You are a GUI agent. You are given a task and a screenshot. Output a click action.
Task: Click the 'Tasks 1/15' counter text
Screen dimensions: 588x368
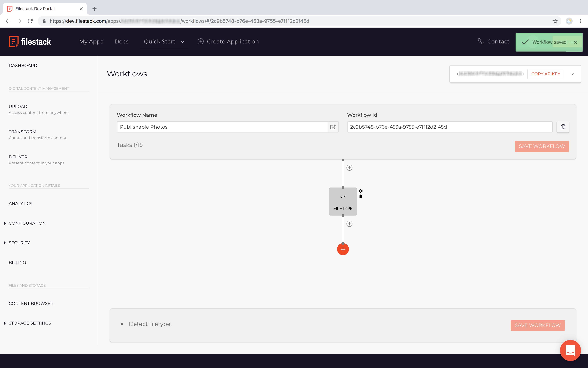[x=130, y=145]
